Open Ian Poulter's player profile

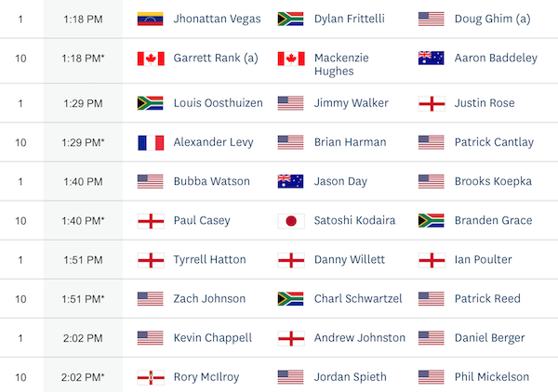pos(483,259)
